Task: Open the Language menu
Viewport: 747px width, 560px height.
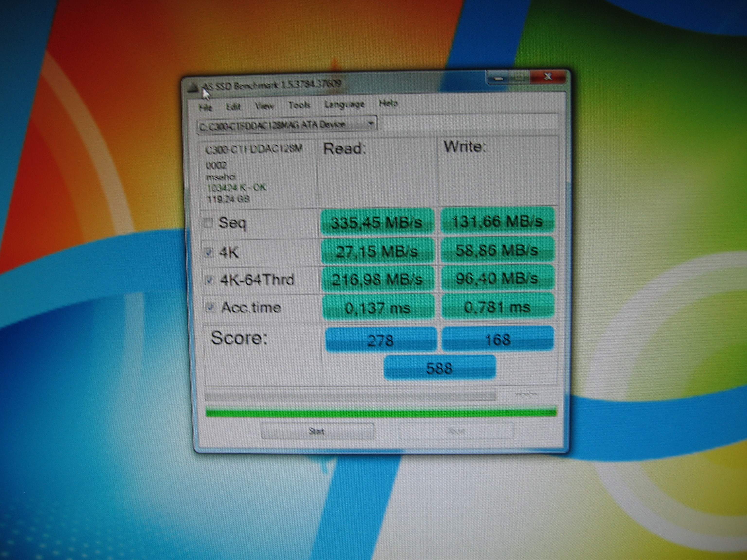Action: click(x=344, y=104)
